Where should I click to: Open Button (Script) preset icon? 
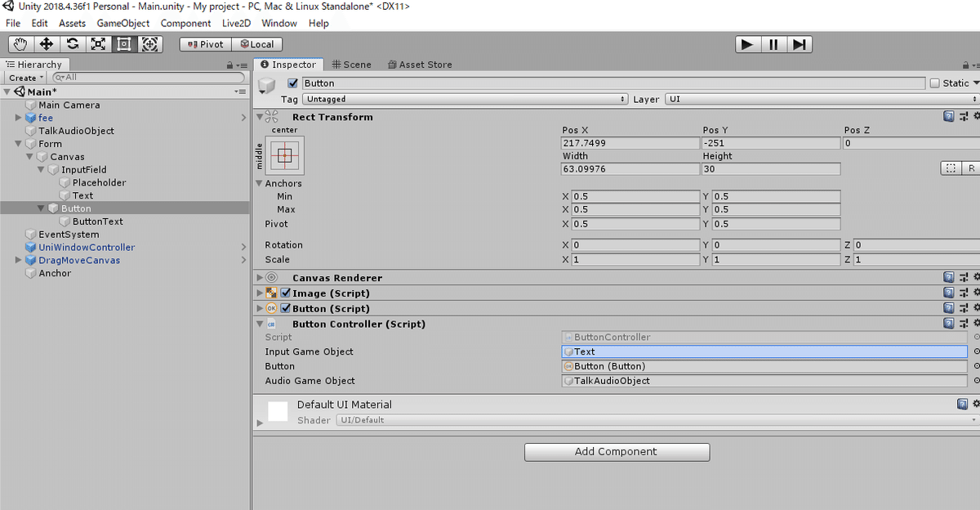coord(963,308)
